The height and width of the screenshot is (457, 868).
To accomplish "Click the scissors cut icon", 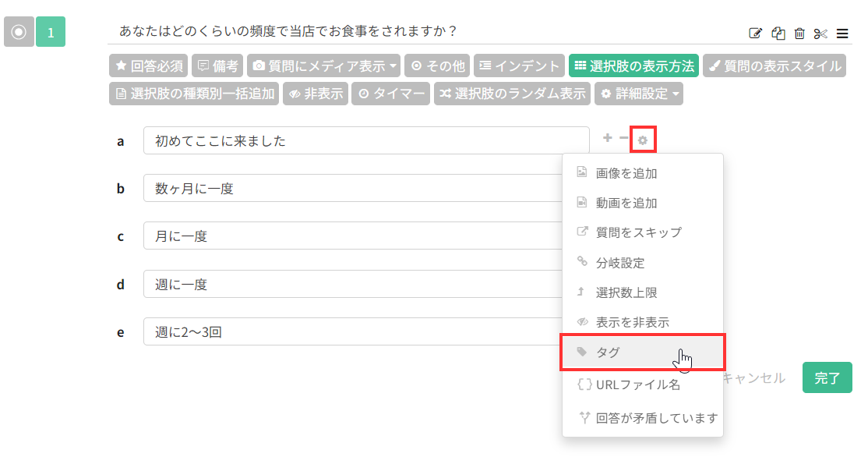I will (820, 34).
